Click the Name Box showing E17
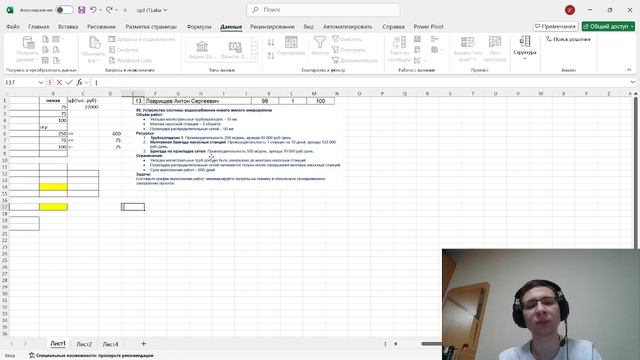640x360 pixels. tap(20, 82)
